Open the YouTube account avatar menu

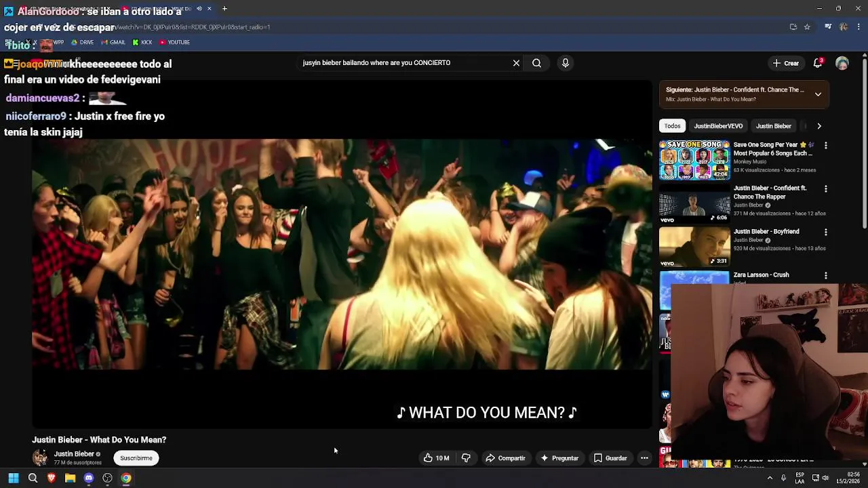pyautogui.click(x=842, y=63)
